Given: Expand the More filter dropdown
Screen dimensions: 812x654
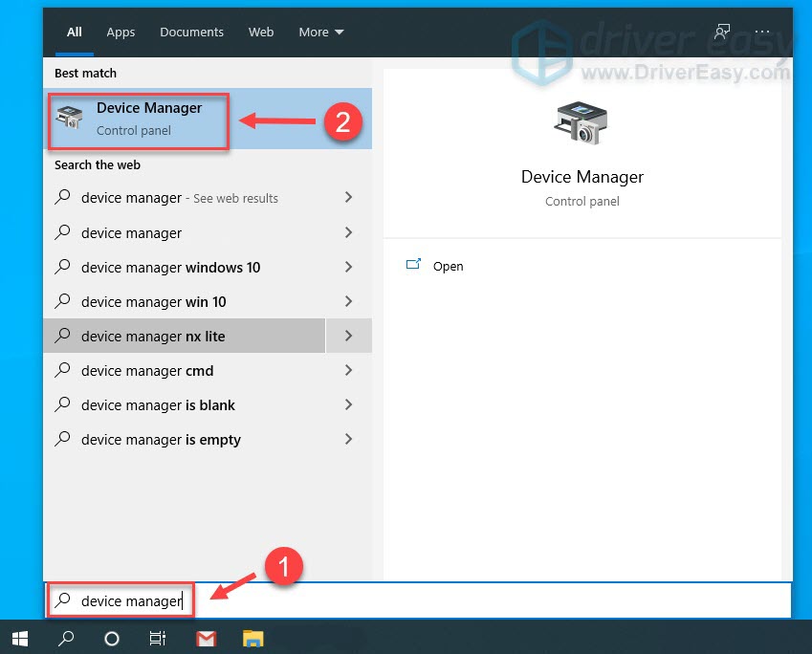Looking at the screenshot, I should click(320, 33).
